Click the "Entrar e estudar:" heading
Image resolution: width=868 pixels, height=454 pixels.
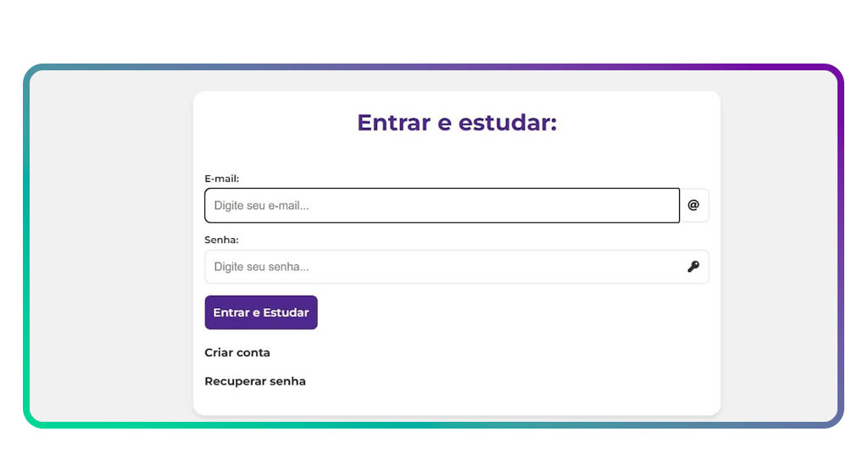click(457, 123)
